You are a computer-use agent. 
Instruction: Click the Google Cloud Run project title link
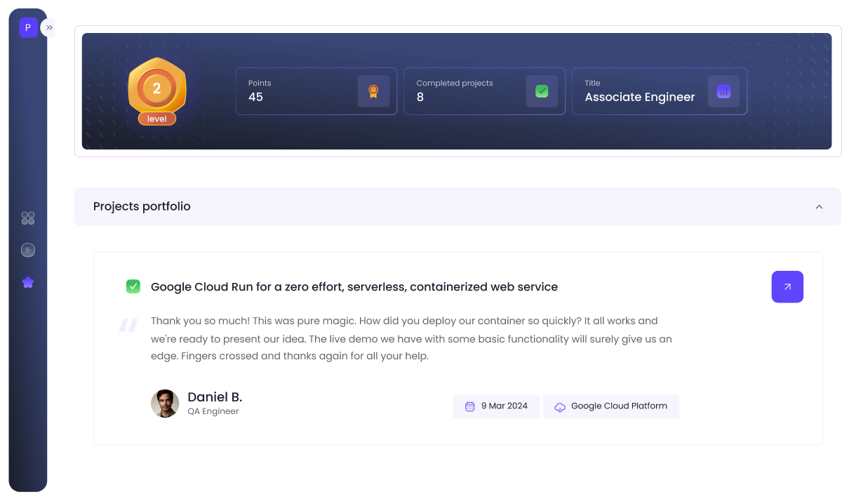coord(354,286)
